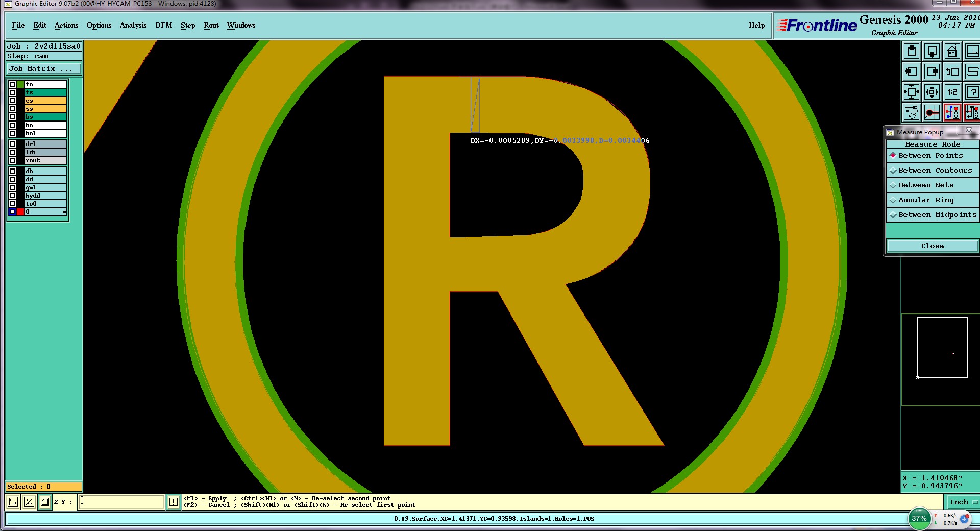
Task: Click the previous view undo-zoom icon
Action: [x=952, y=71]
